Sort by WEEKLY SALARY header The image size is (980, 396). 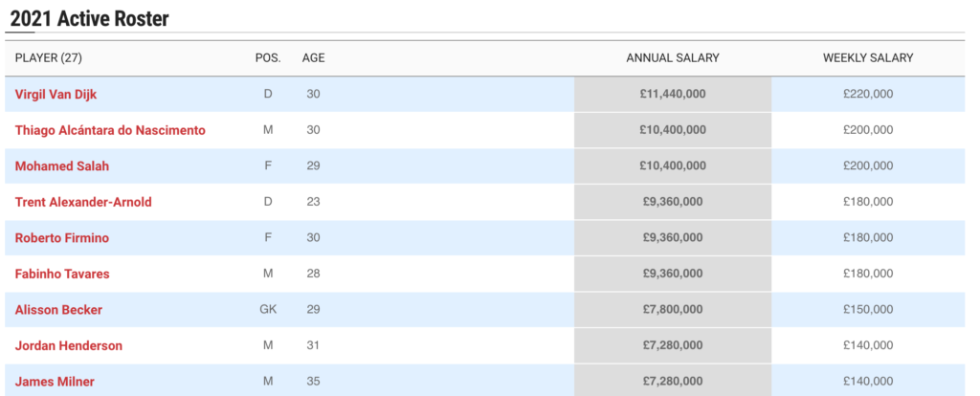(868, 58)
